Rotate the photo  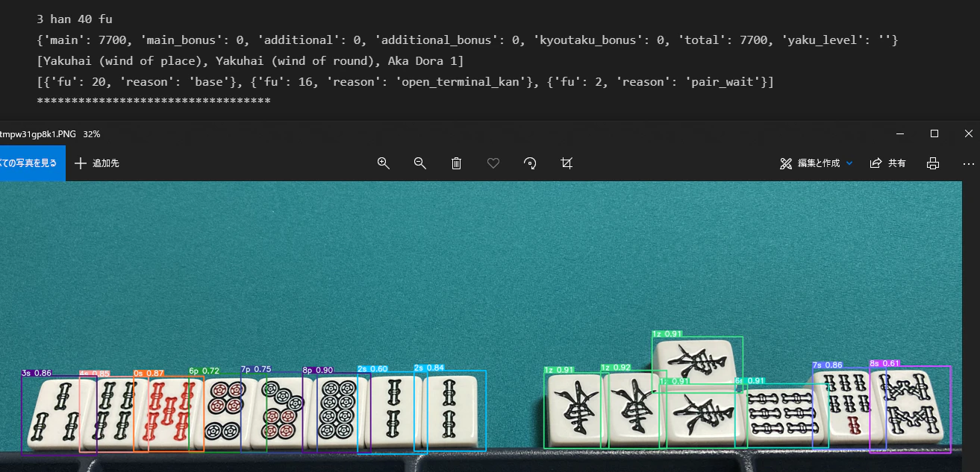pyautogui.click(x=530, y=163)
